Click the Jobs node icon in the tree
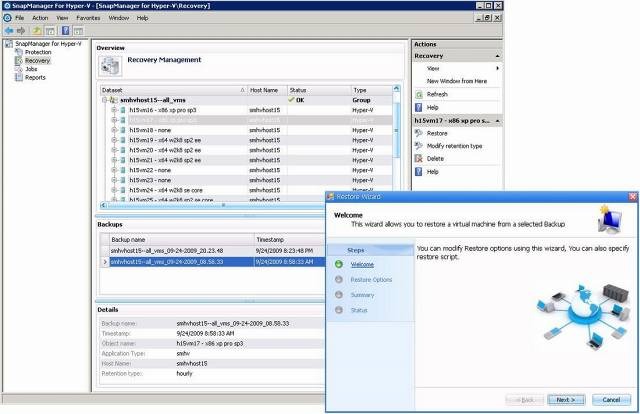The image size is (640, 414). click(18, 69)
